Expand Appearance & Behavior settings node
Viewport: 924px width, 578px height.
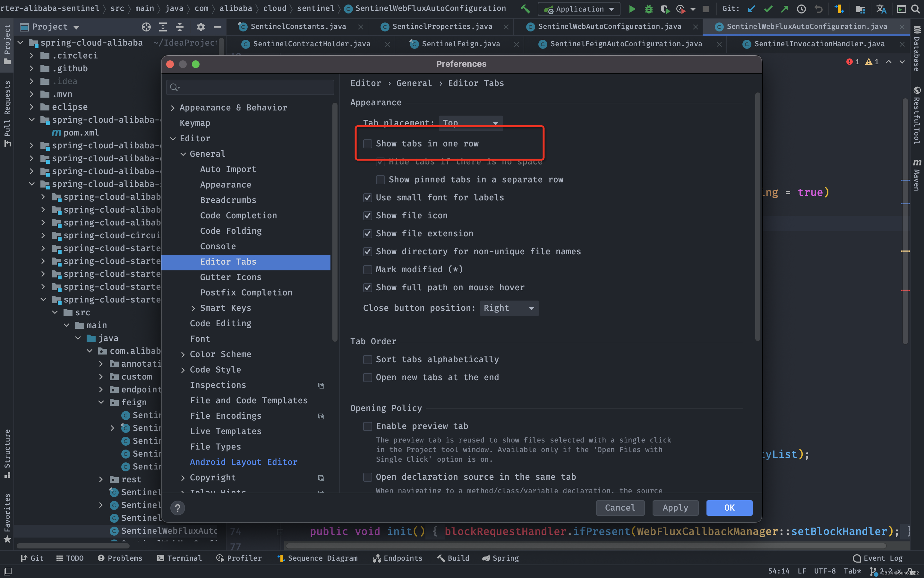(173, 108)
